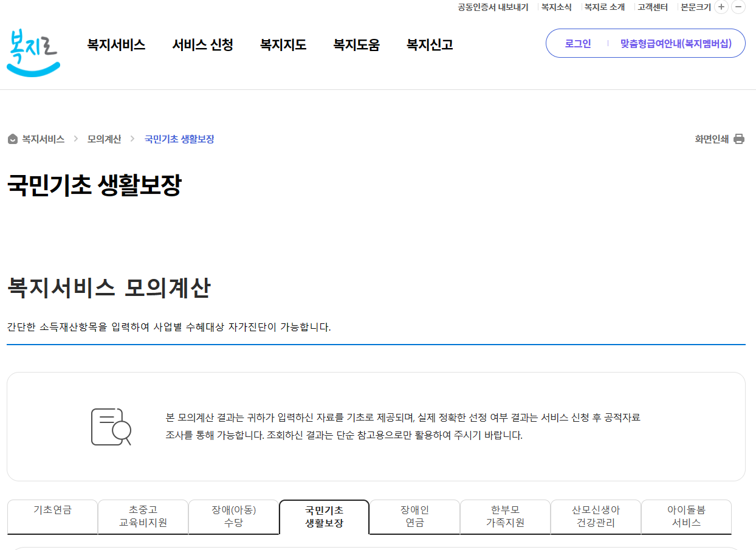Click the 복지로 logo icon

point(33,47)
